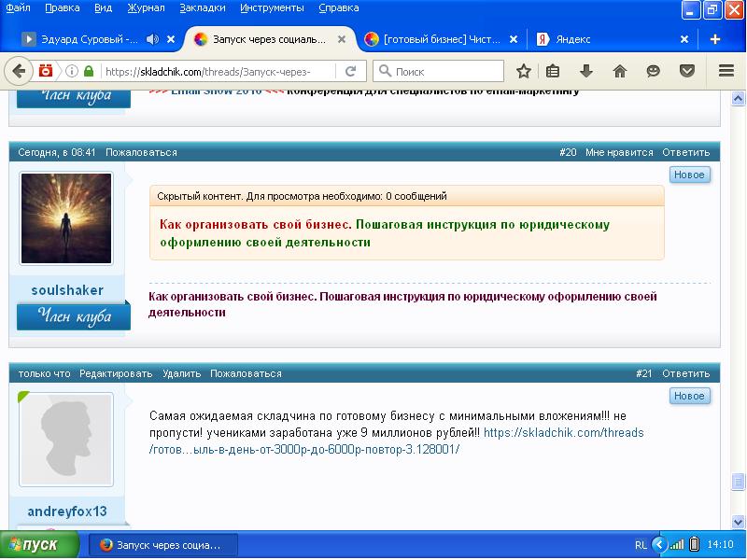
Task: Open the Инструменты menu
Action: [x=272, y=8]
